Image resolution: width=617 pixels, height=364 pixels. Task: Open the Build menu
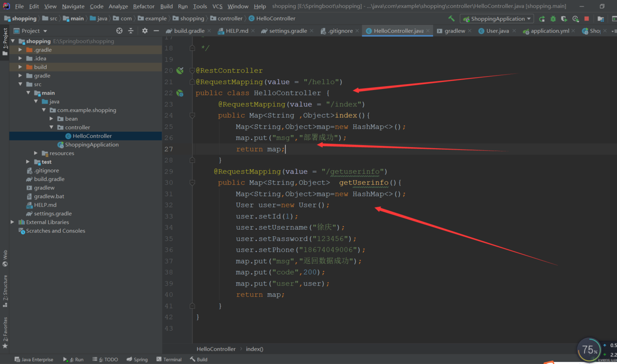(167, 6)
